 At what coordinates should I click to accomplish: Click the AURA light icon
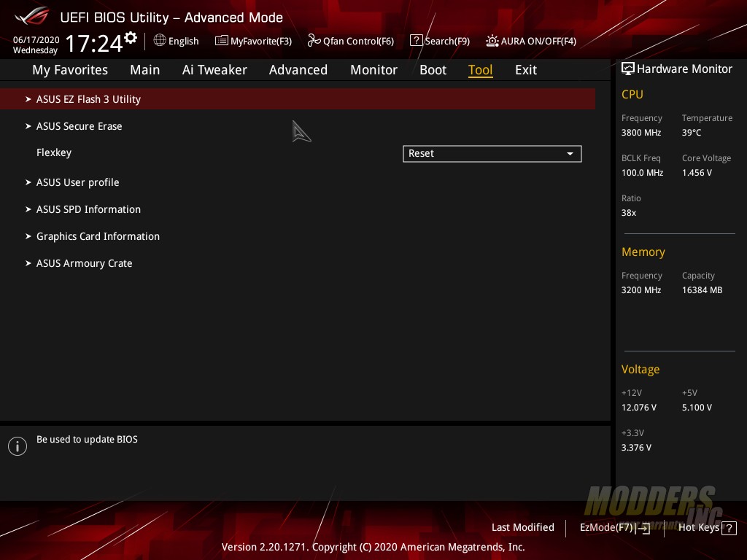pos(492,41)
